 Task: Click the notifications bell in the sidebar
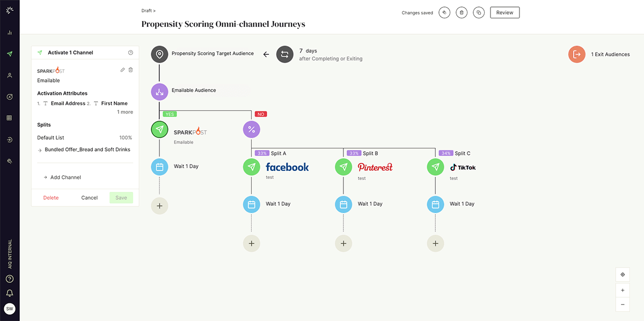coord(10,293)
